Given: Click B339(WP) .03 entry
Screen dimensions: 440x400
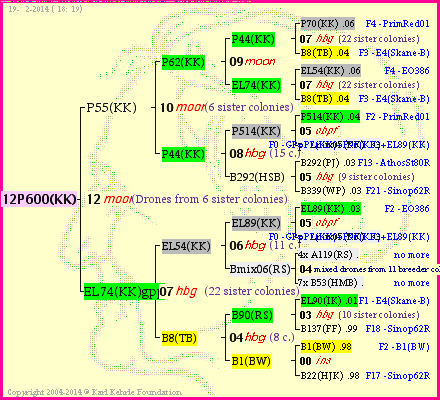Looking at the screenshot, I should tap(331, 191).
